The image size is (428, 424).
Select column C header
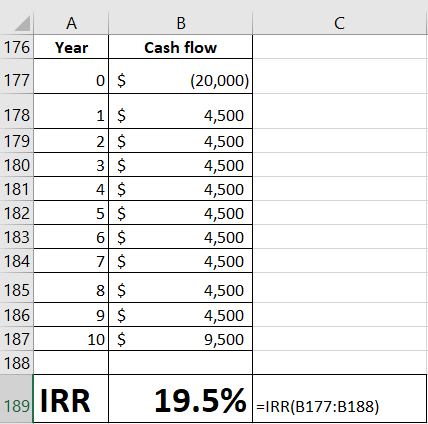pyautogui.click(x=339, y=23)
